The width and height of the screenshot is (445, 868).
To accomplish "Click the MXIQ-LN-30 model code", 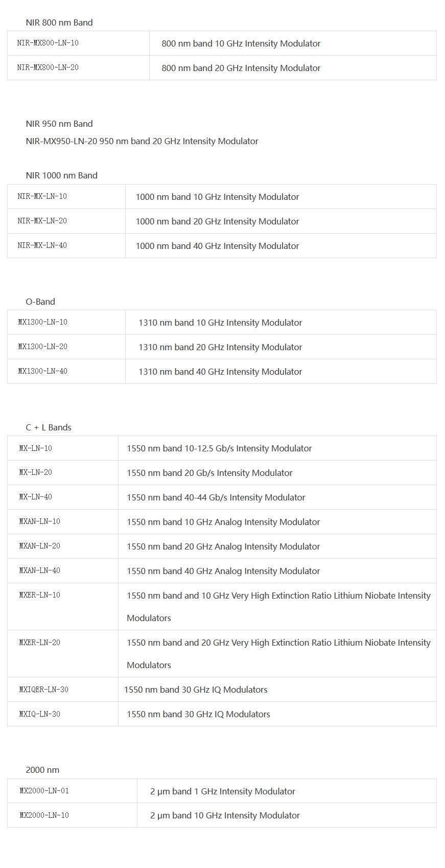I will coord(40,714).
